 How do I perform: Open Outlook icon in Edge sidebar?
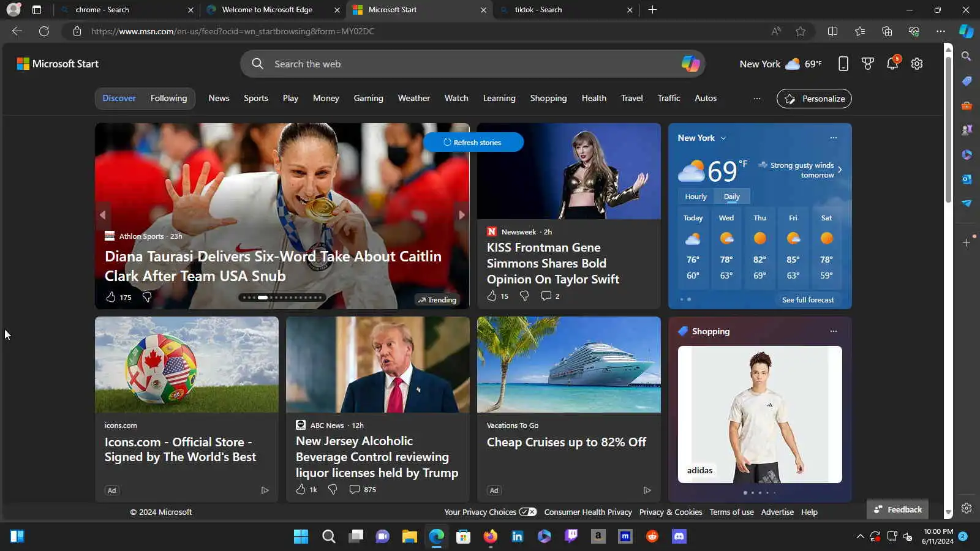(967, 179)
